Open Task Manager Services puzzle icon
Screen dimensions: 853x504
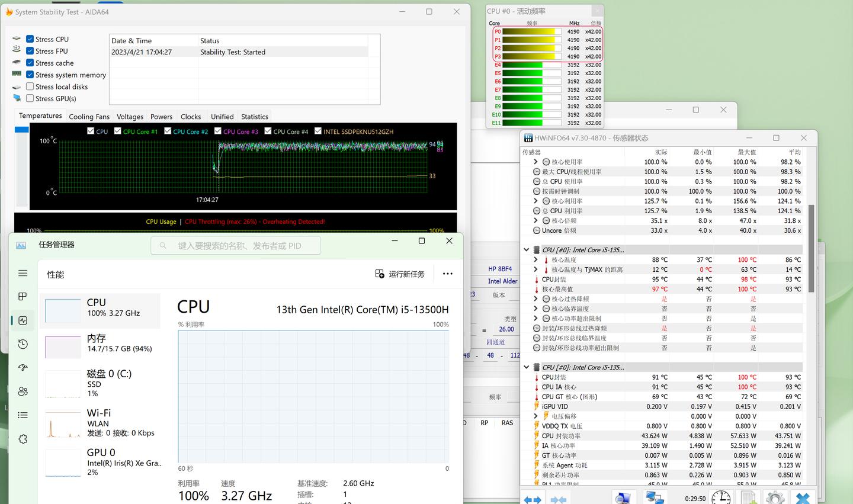[23, 439]
